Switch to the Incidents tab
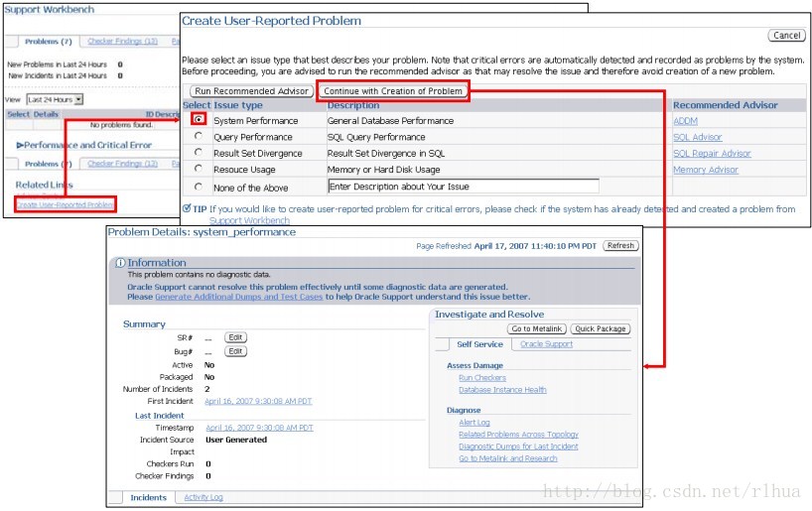The height and width of the screenshot is (511, 812). click(148, 497)
